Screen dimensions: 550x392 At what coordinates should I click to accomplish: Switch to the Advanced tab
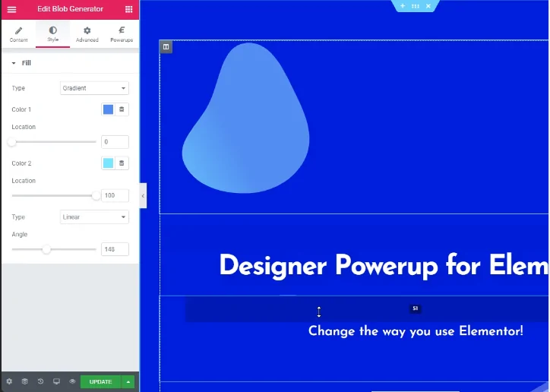(x=87, y=34)
